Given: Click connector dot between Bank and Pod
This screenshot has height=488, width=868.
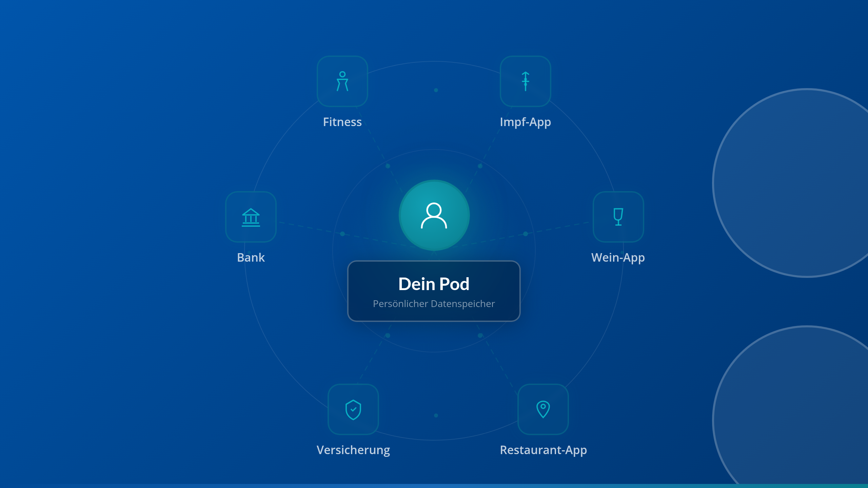Looking at the screenshot, I should pos(342,234).
